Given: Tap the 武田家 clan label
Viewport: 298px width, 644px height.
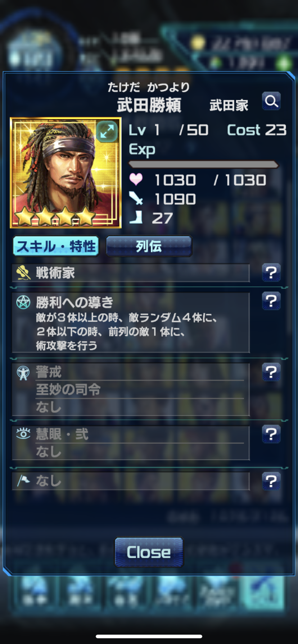Looking at the screenshot, I should coord(229,105).
